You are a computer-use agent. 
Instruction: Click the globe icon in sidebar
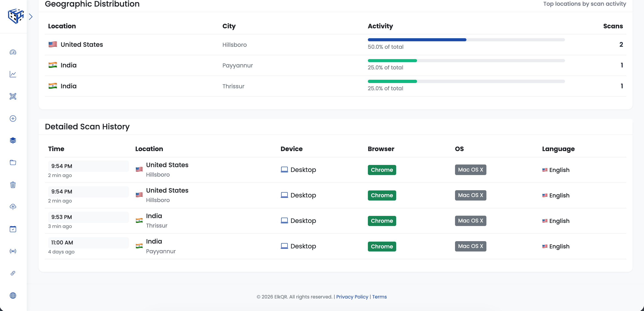tap(13, 295)
